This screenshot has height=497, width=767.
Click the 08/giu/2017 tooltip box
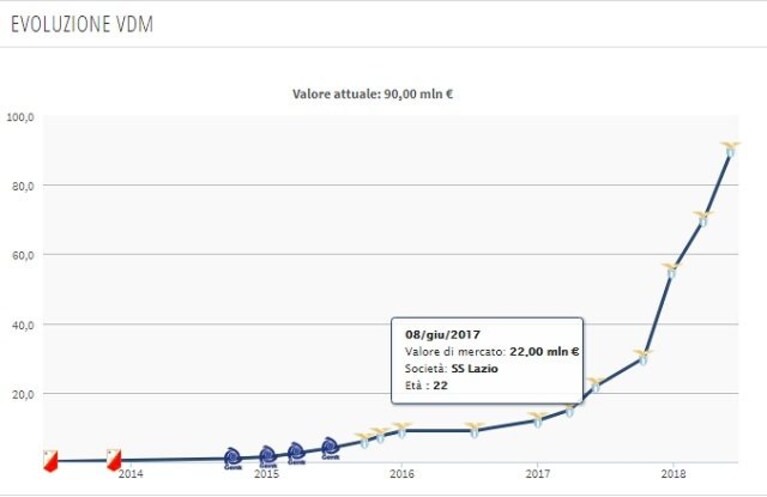[x=487, y=361]
